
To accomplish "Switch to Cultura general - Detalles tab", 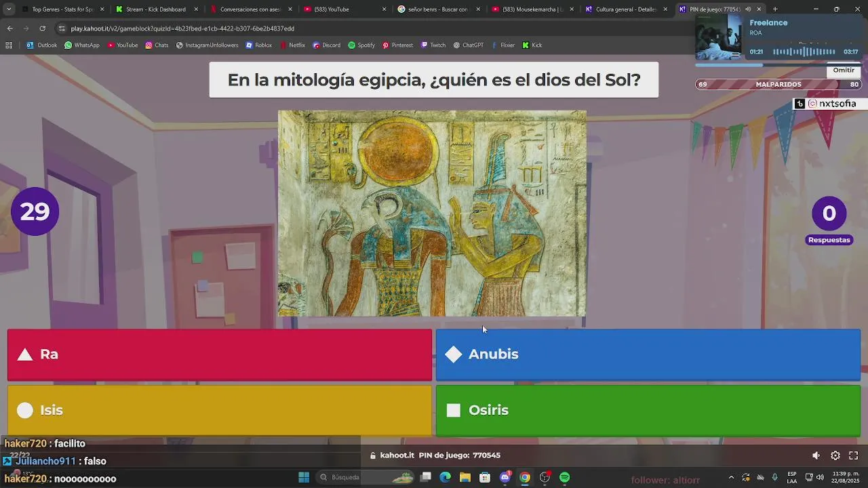I will [x=626, y=9].
